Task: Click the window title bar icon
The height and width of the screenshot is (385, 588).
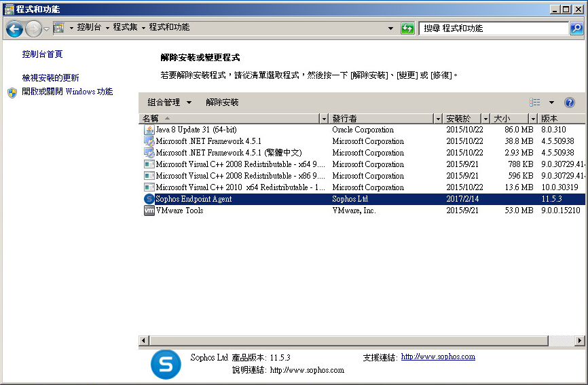Action: point(10,10)
